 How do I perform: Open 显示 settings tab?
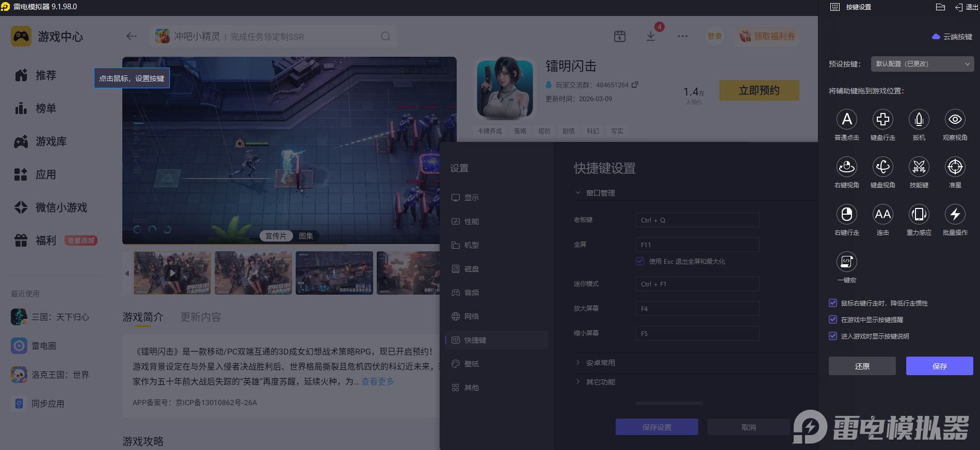click(x=496, y=198)
